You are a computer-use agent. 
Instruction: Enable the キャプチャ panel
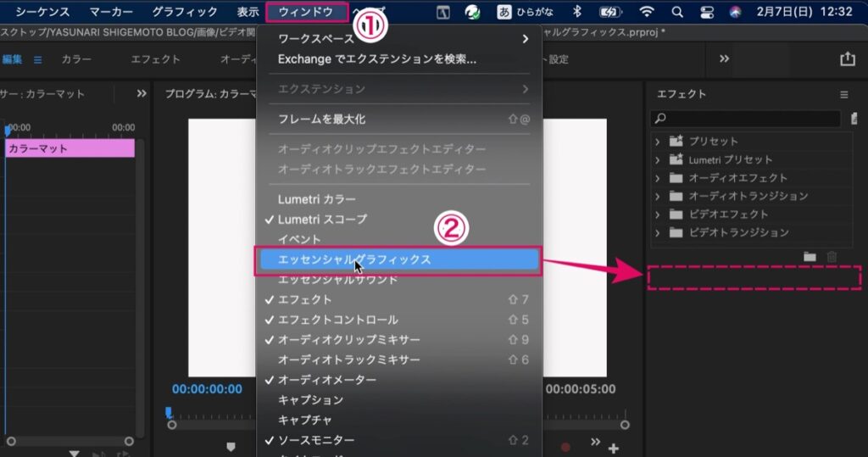(x=399, y=420)
